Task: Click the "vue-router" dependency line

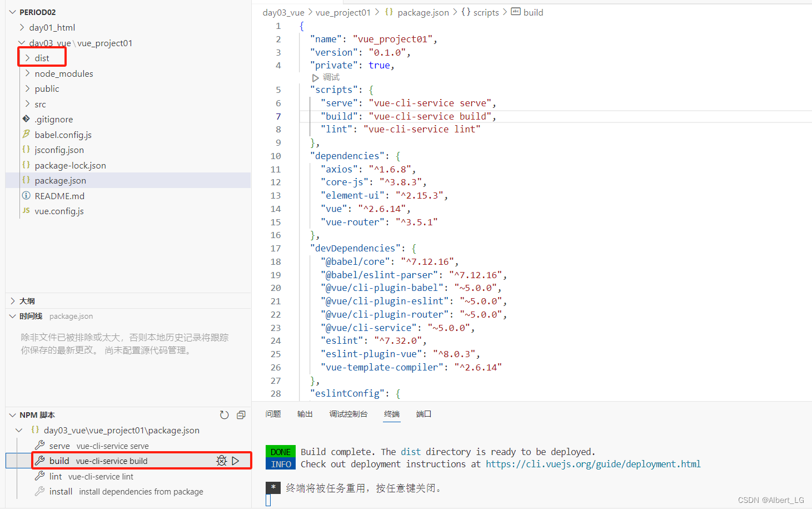Action: pyautogui.click(x=379, y=222)
